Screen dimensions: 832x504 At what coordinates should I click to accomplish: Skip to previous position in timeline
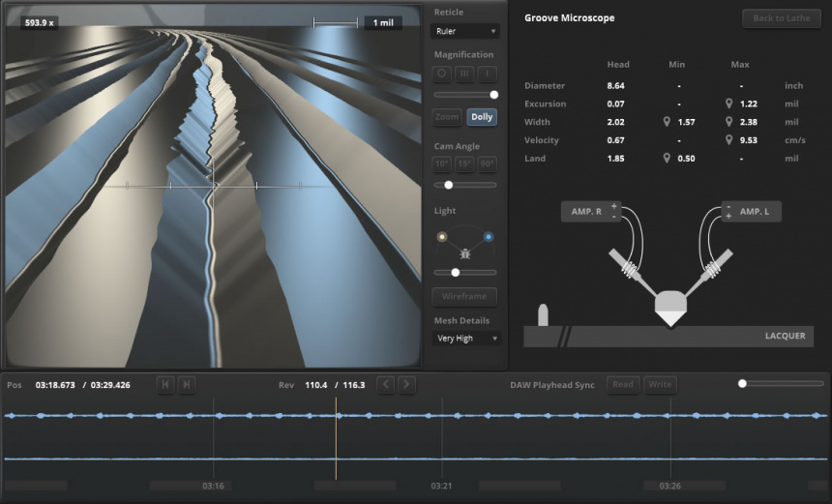(x=165, y=385)
